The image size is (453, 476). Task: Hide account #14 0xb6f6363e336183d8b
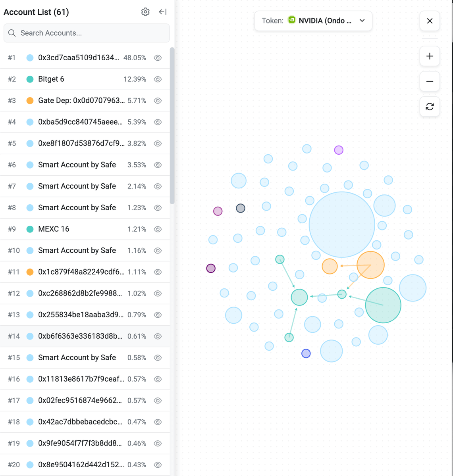tap(158, 336)
